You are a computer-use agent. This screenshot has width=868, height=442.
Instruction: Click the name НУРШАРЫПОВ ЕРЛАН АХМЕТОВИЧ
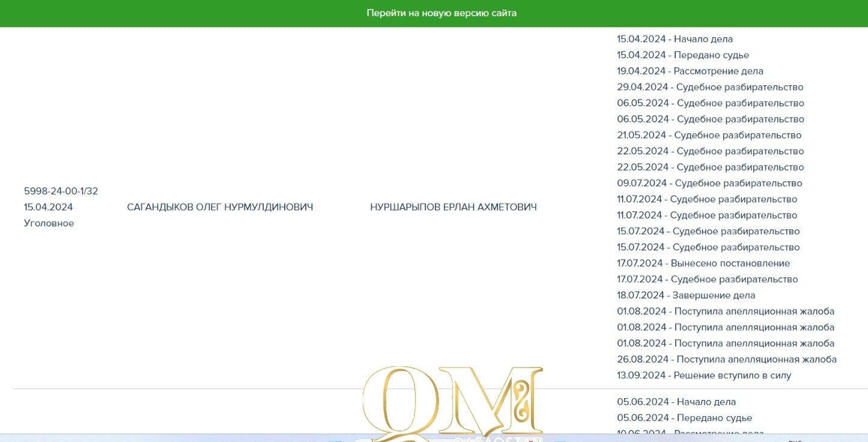click(454, 207)
